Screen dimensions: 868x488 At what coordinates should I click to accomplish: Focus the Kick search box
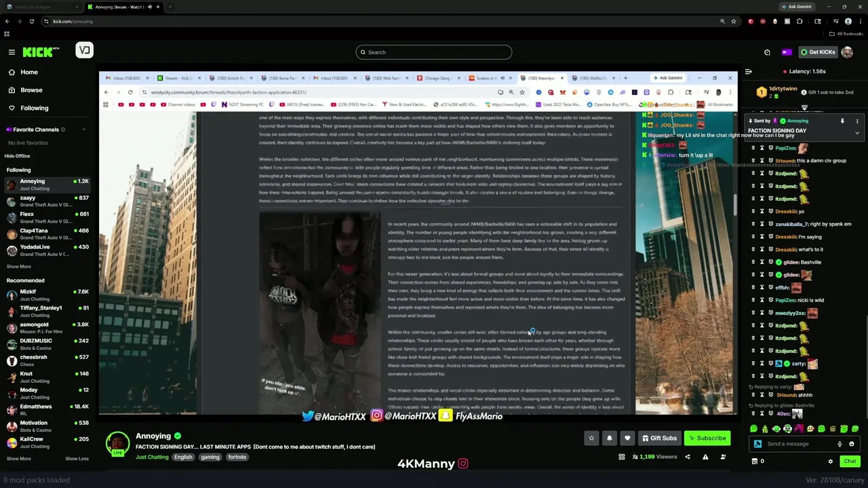[434, 52]
